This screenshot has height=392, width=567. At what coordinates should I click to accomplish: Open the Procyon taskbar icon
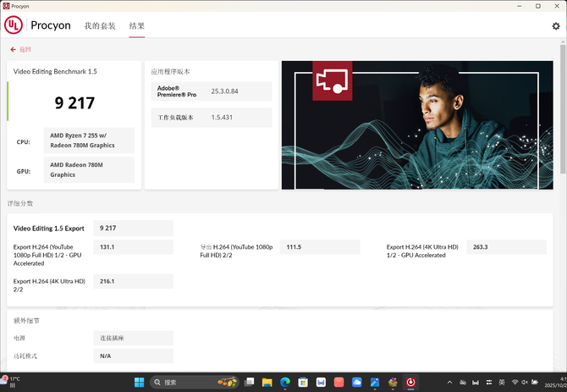click(410, 382)
